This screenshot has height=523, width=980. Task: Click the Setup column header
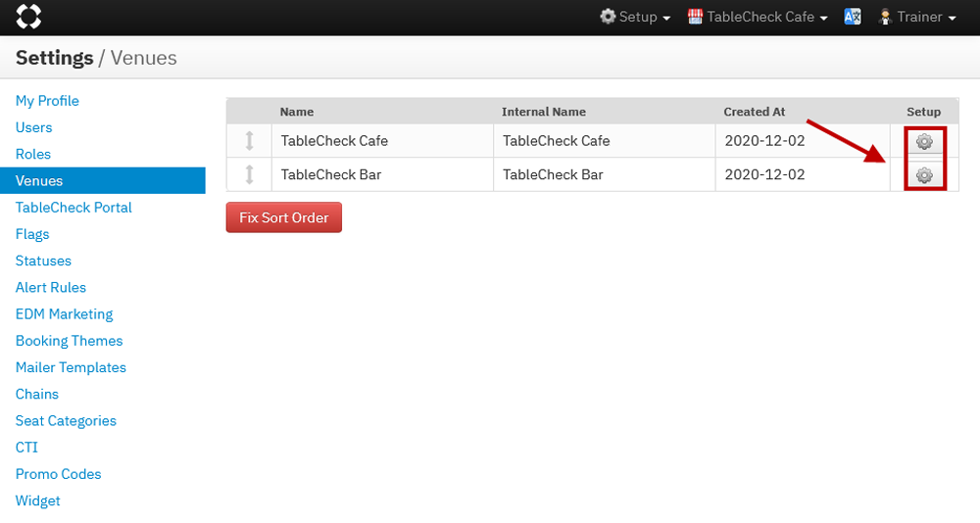(924, 112)
